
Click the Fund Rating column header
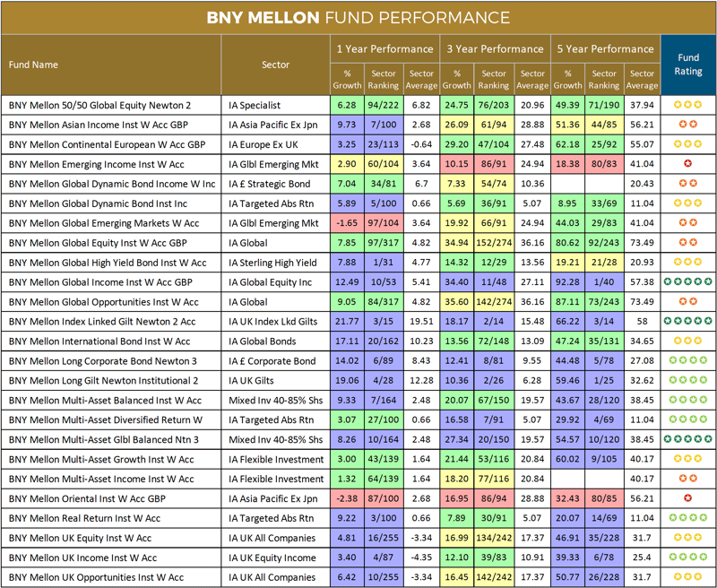[x=688, y=65]
